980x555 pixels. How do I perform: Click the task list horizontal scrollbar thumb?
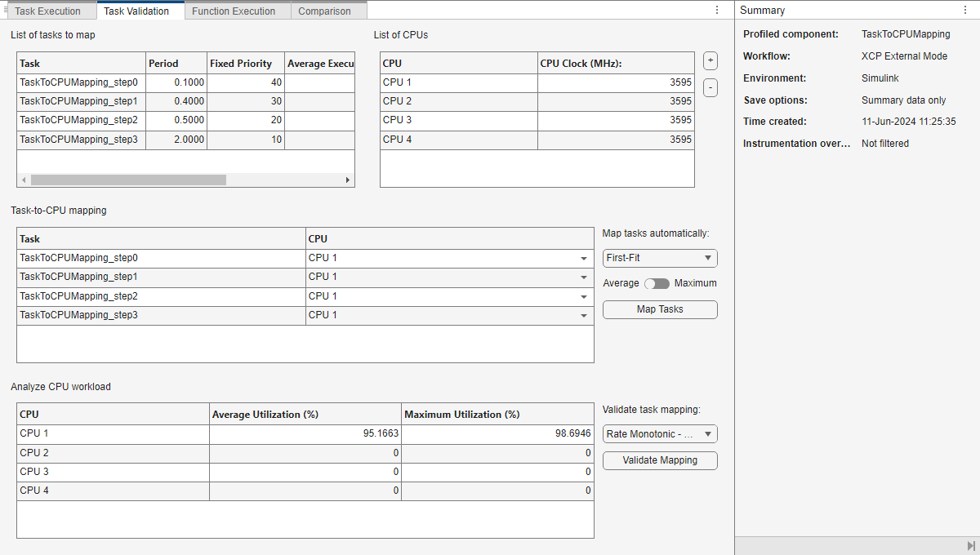point(127,180)
